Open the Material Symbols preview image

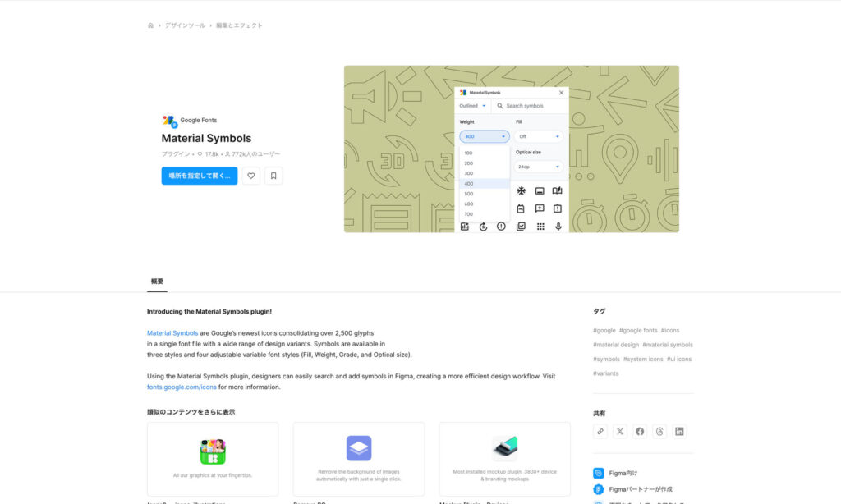click(511, 149)
